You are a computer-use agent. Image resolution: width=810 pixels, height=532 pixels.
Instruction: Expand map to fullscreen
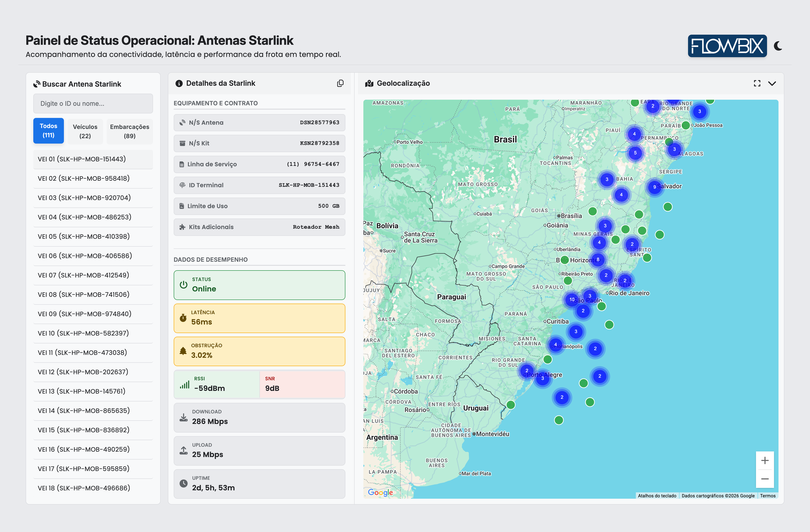coord(757,83)
